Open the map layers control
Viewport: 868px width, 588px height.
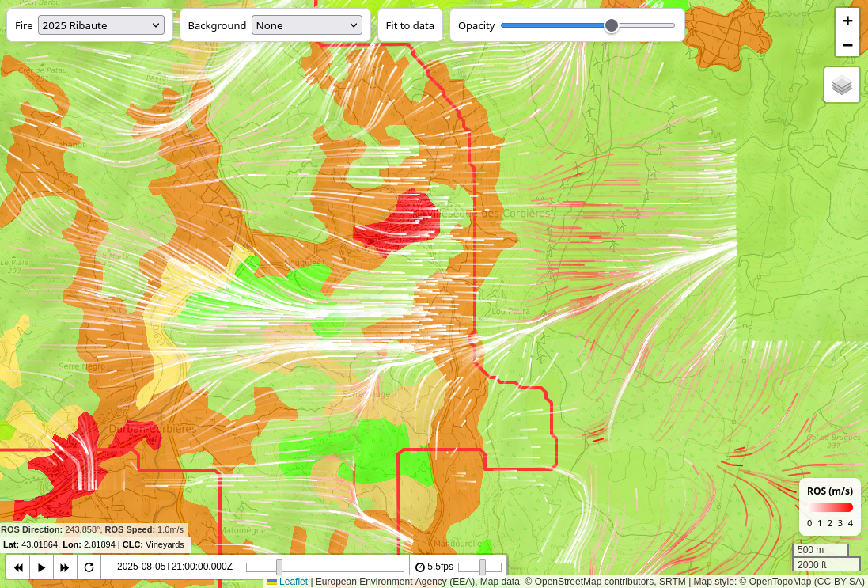pos(841,85)
